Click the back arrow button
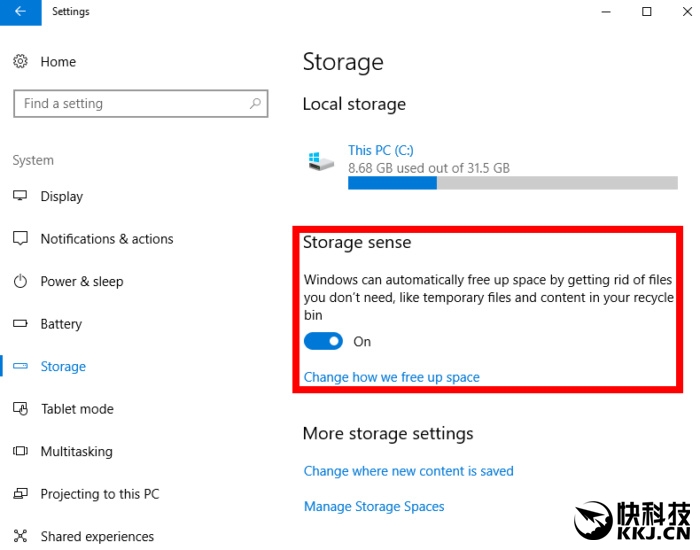This screenshot has height=550, width=700. (21, 12)
